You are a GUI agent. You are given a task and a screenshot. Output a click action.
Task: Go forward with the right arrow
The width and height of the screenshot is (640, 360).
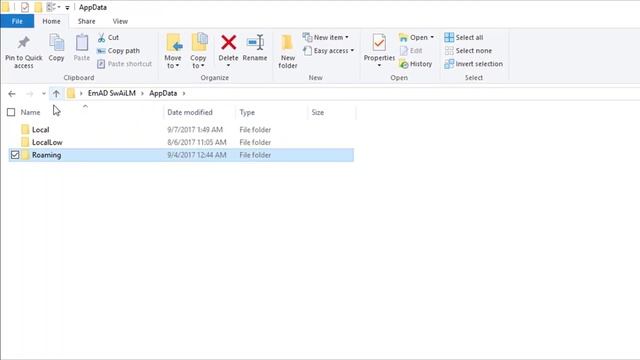(x=29, y=94)
